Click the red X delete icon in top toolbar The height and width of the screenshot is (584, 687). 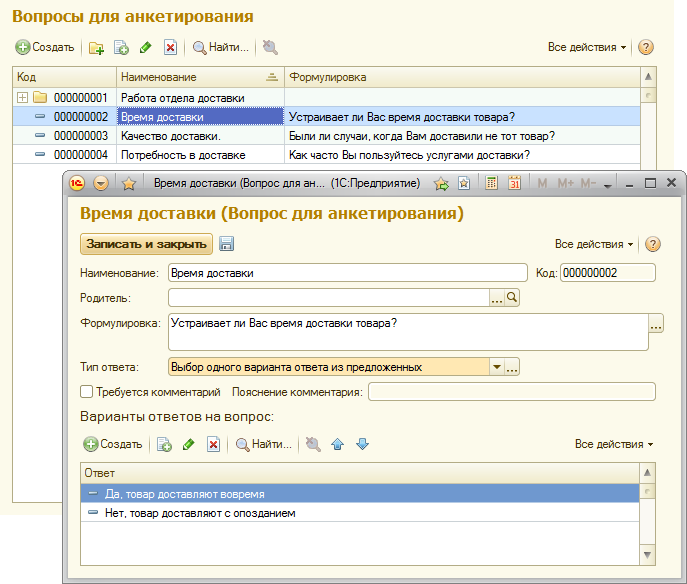pyautogui.click(x=170, y=47)
